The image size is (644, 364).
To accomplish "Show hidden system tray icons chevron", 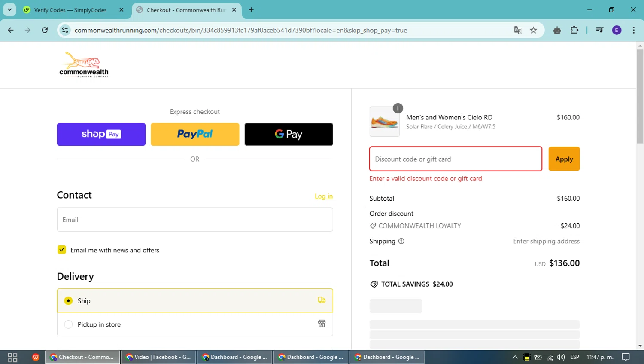I will (x=515, y=357).
